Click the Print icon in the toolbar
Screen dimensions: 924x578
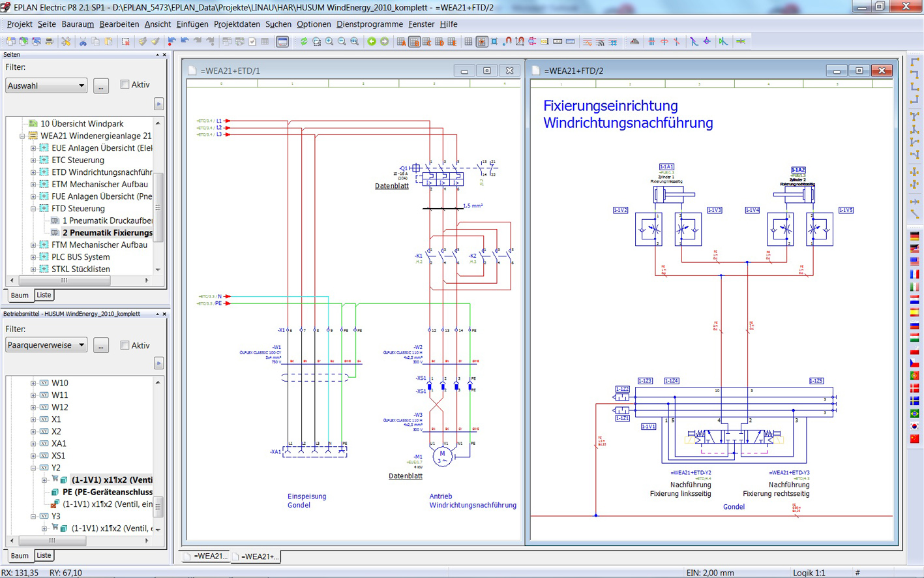[49, 42]
